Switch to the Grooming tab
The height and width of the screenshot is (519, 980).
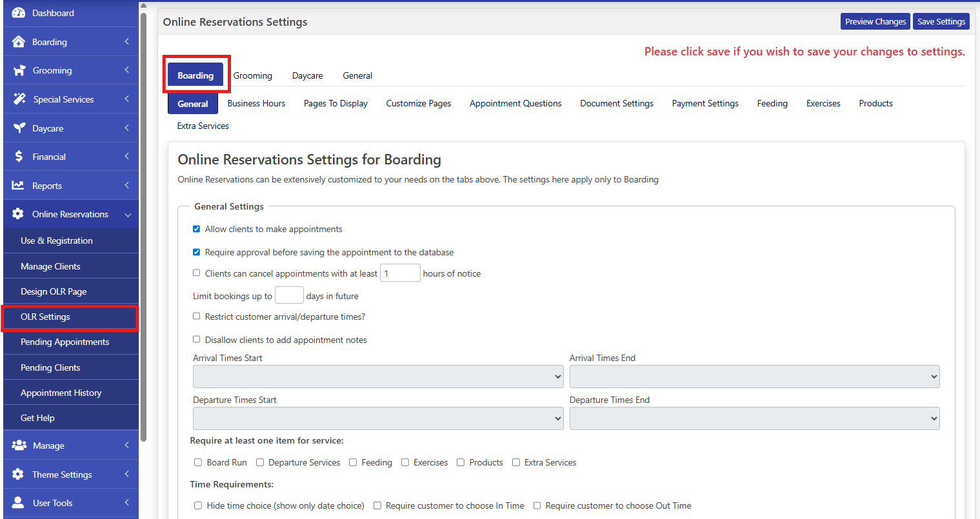click(x=252, y=75)
